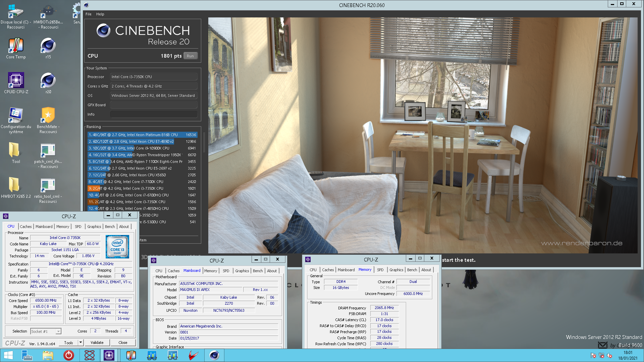This screenshot has width=644, height=362.
Task: Open Core Temp from the taskbar
Action: tap(131, 355)
